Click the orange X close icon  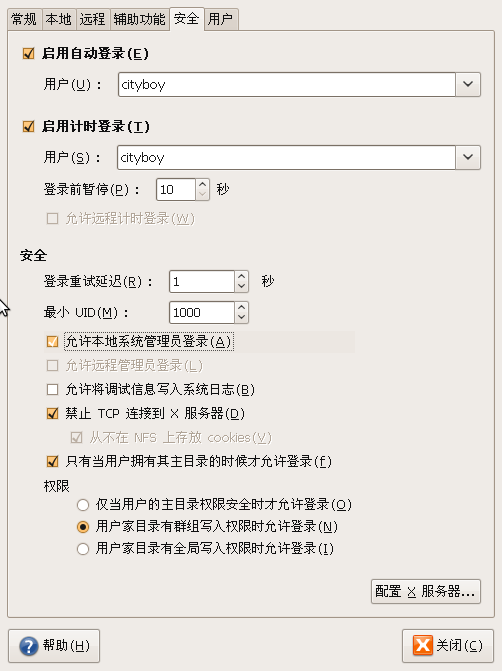click(x=422, y=645)
